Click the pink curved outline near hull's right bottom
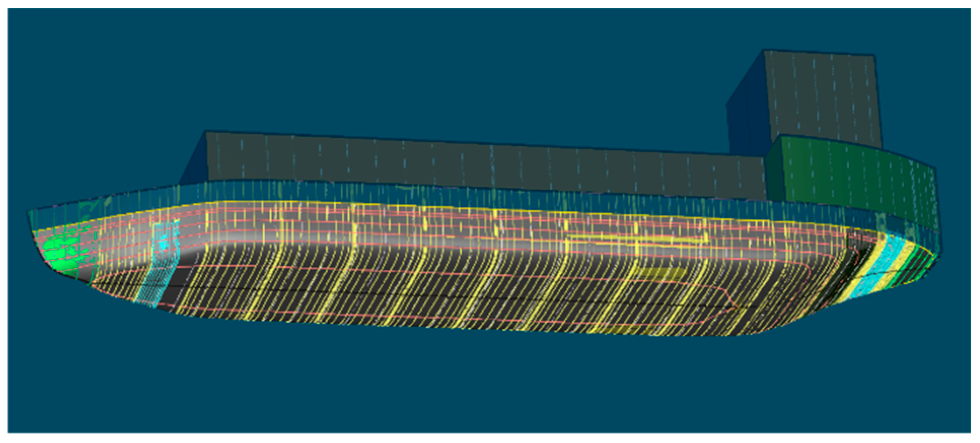Viewport: 980px width, 443px height. 730,303
